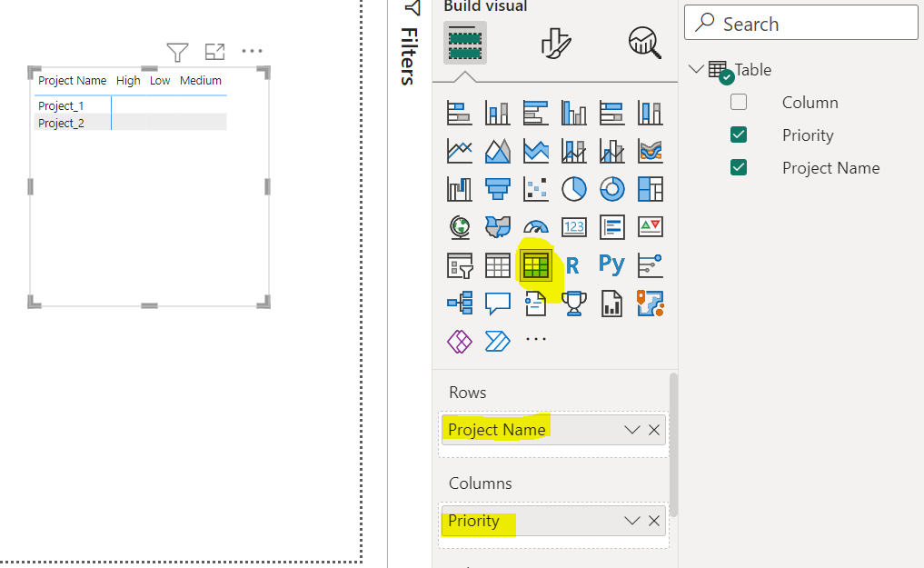This screenshot has width=924, height=568.
Task: Select the multi-row card visual
Action: point(612,227)
